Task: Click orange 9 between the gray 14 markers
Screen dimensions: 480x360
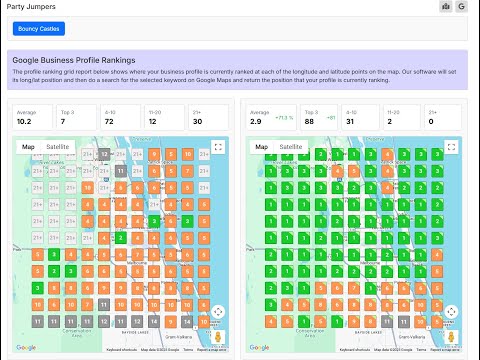Action: coord(171,322)
